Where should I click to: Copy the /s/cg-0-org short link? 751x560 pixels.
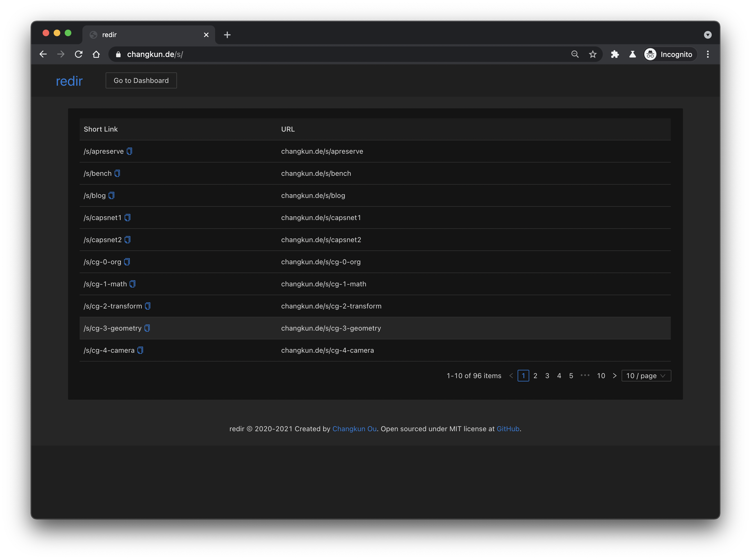(x=127, y=262)
